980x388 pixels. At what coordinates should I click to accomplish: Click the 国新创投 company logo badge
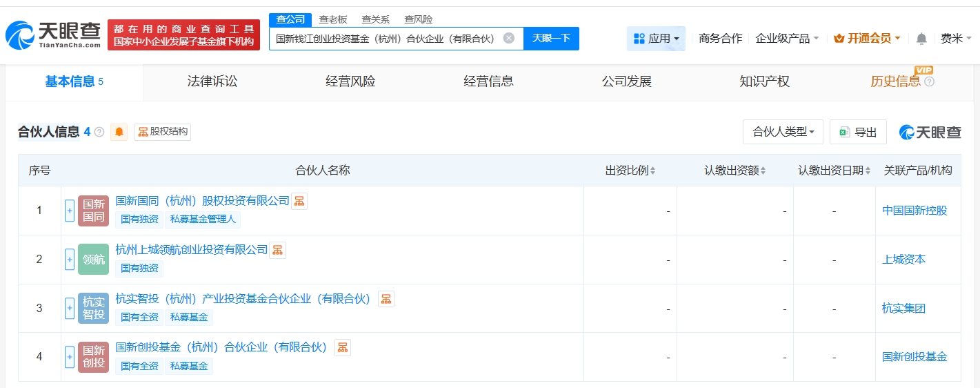pyautogui.click(x=93, y=357)
